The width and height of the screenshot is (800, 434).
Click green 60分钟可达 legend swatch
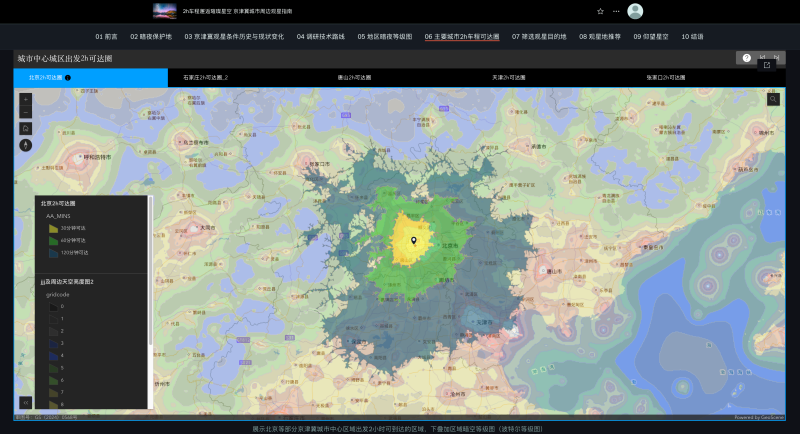tap(54, 241)
